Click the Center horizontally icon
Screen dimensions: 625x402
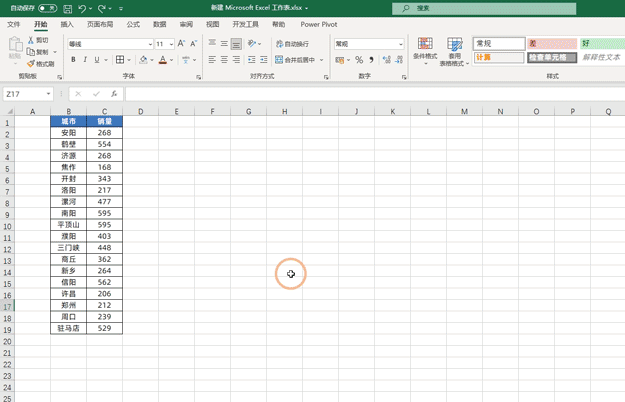pyautogui.click(x=224, y=60)
